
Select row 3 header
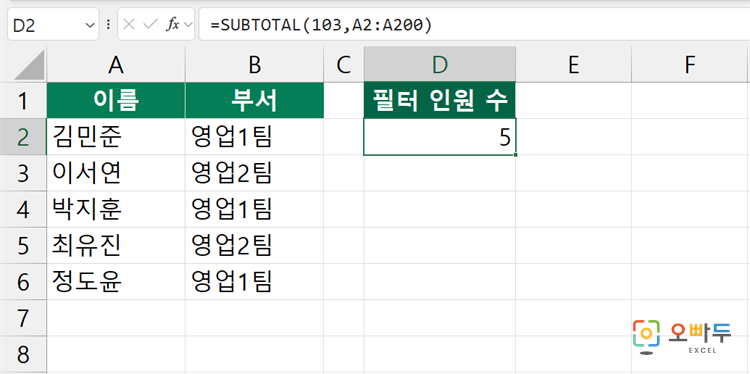pos(23,173)
